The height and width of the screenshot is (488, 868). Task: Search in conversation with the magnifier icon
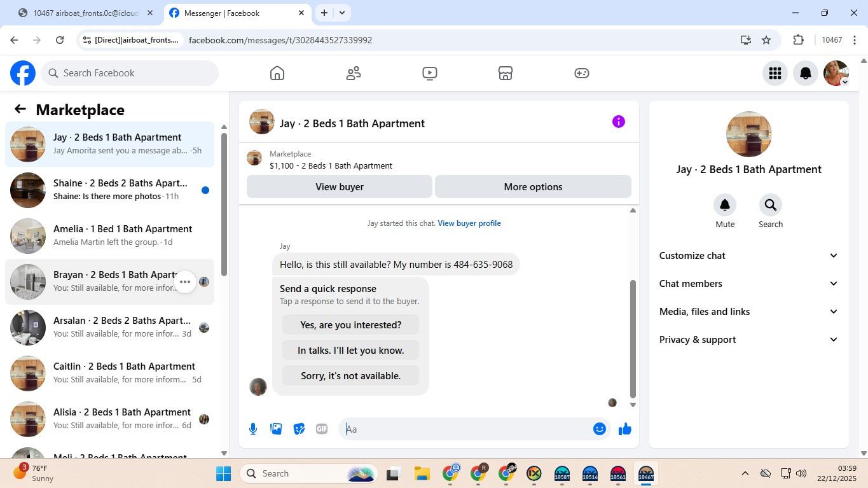(x=771, y=205)
